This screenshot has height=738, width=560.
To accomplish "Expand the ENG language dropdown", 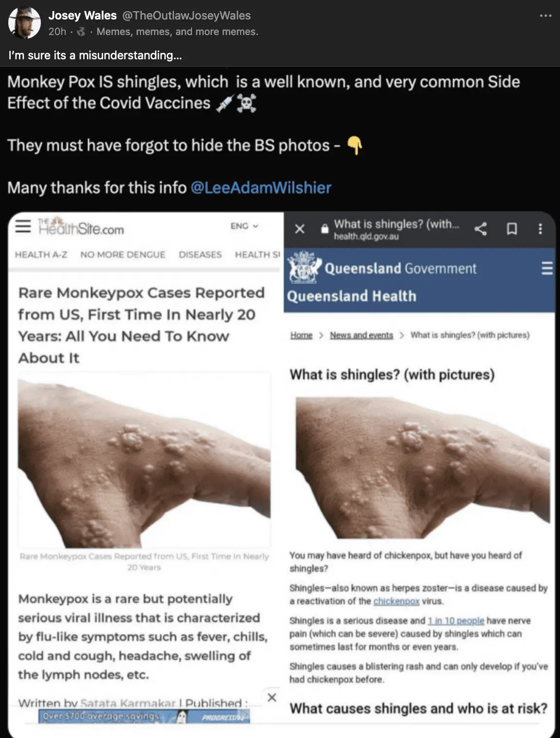I will coord(244,226).
